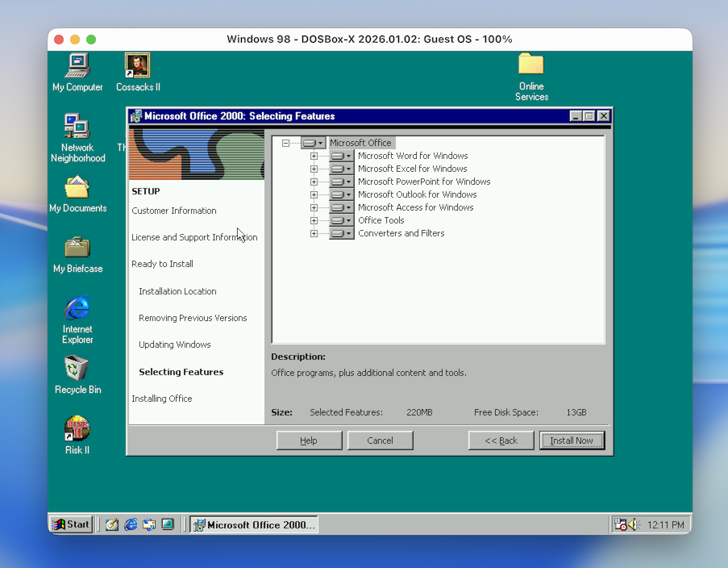Open My Documents desktop icon
This screenshot has width=728, height=568.
[77, 194]
